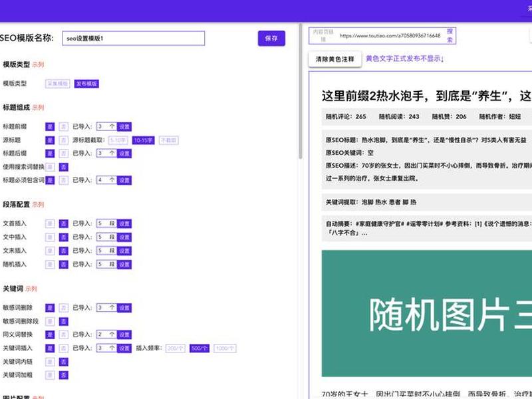Turn off 敏感词删除段 with 否

(63, 321)
